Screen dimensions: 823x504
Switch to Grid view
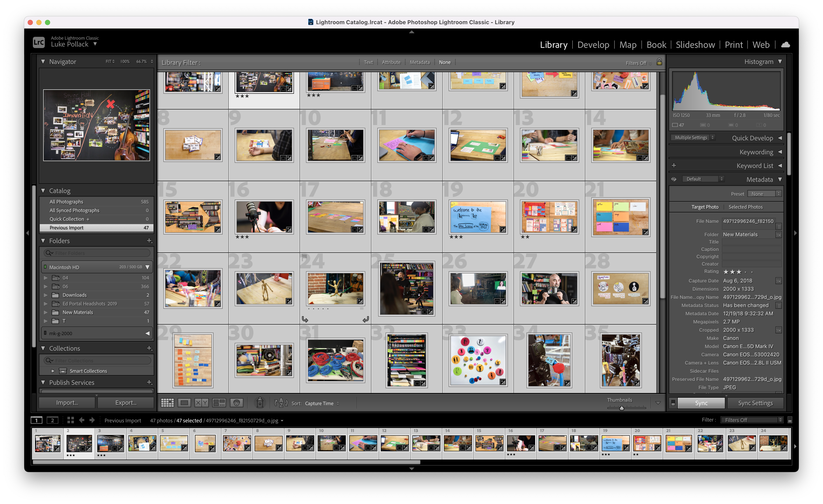tap(167, 403)
